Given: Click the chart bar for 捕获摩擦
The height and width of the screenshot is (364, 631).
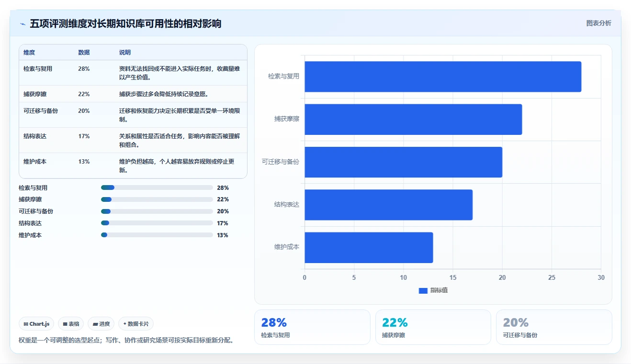Looking at the screenshot, I should click(x=413, y=120).
